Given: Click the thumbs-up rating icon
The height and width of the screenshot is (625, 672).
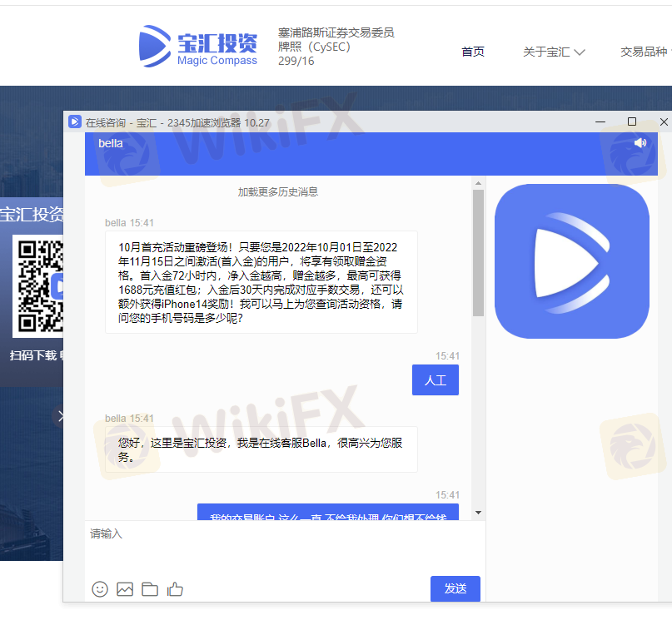Looking at the screenshot, I should [175, 589].
